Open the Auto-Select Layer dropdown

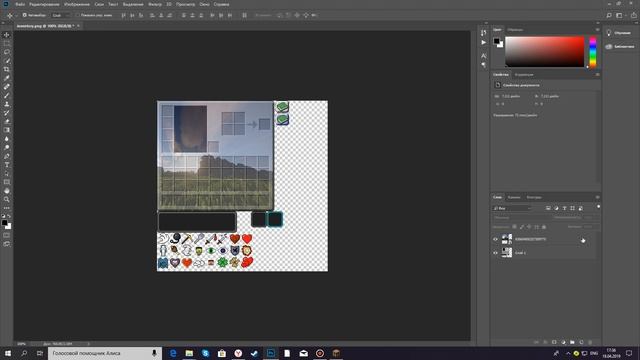point(60,15)
